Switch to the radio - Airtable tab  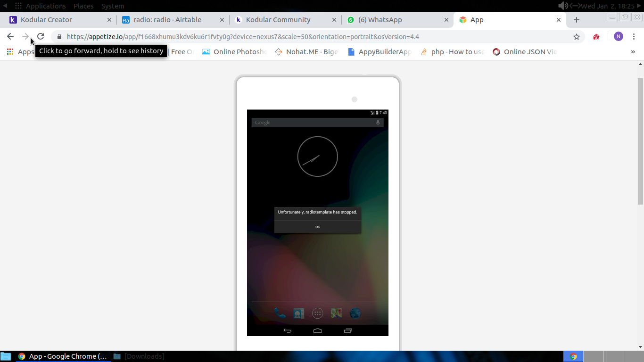(x=173, y=20)
